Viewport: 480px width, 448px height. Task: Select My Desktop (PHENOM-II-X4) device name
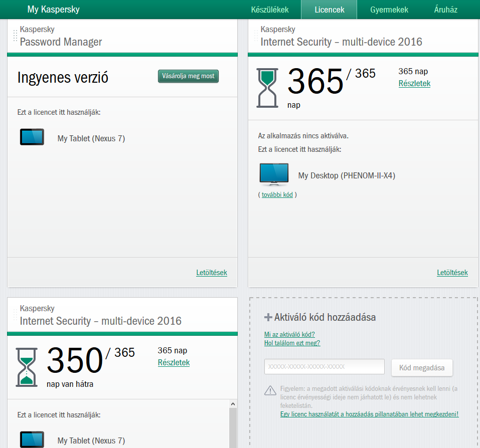347,175
